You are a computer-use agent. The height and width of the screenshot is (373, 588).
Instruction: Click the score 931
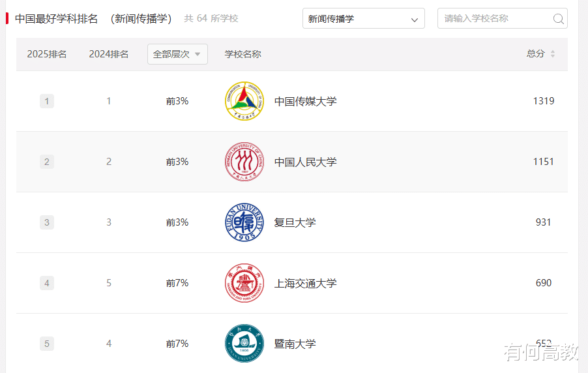544,222
